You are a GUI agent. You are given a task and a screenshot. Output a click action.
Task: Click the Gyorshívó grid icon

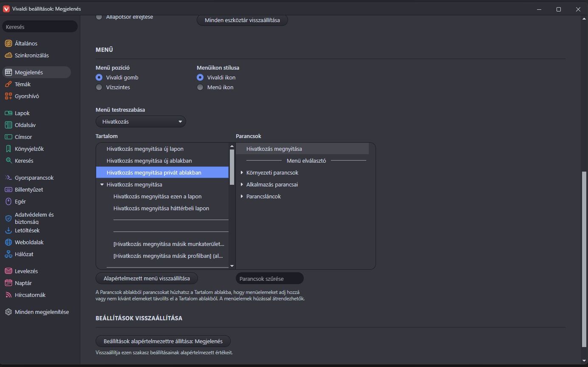(8, 96)
